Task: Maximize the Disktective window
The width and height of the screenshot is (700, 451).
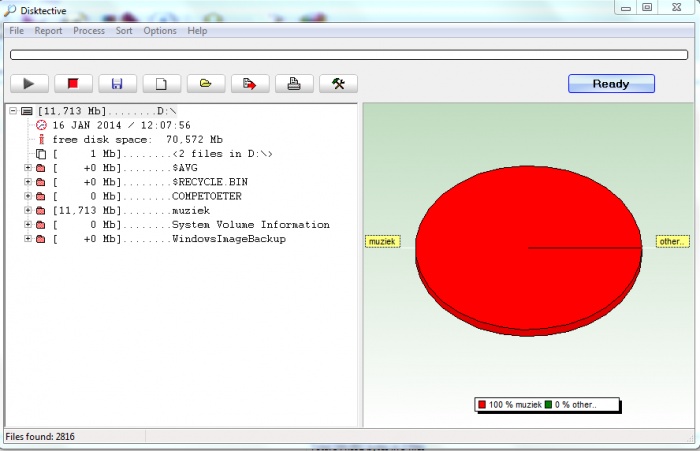Action: [x=647, y=8]
